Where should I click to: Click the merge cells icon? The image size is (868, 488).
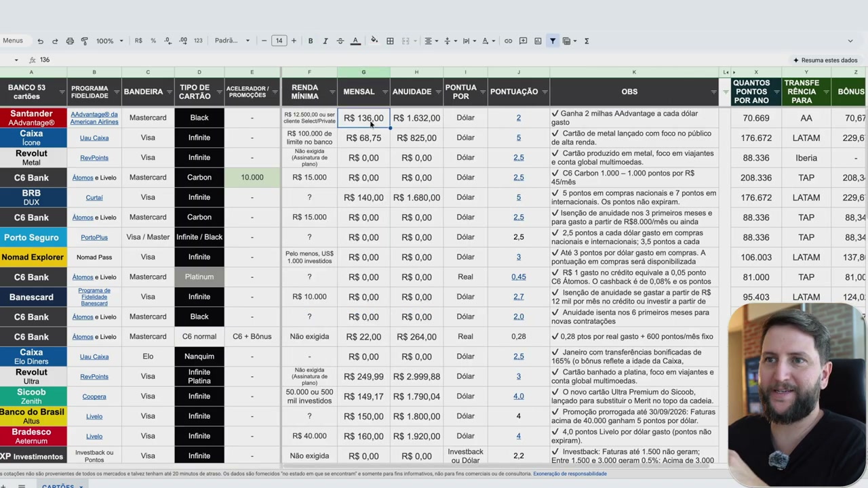(406, 41)
